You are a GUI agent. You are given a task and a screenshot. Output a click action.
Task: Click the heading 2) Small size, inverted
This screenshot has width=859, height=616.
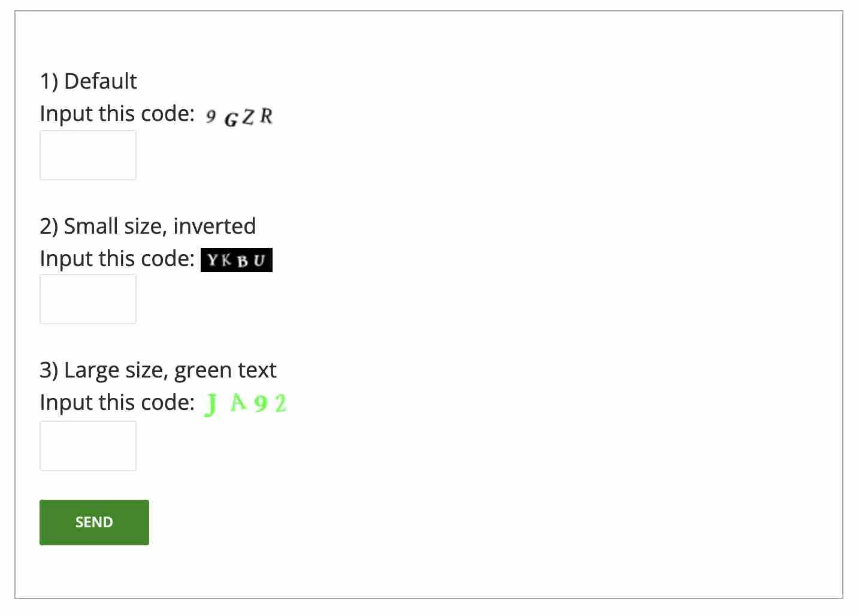tap(147, 226)
